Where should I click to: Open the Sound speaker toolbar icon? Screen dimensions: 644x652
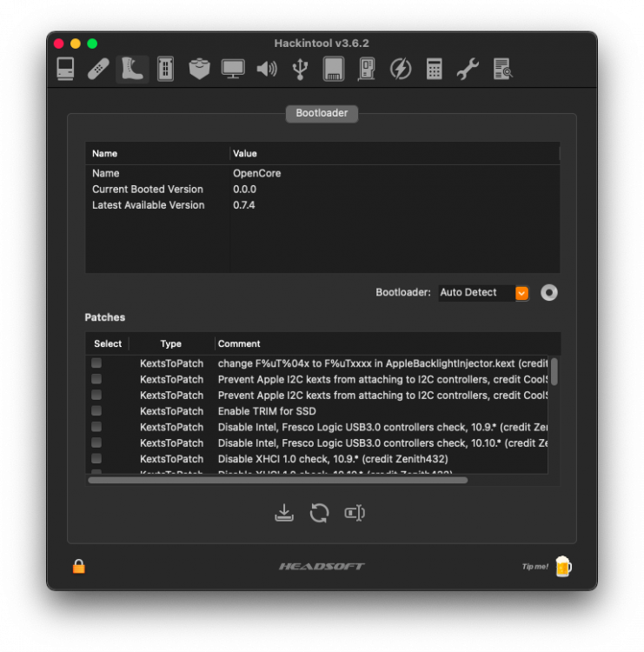(x=267, y=69)
